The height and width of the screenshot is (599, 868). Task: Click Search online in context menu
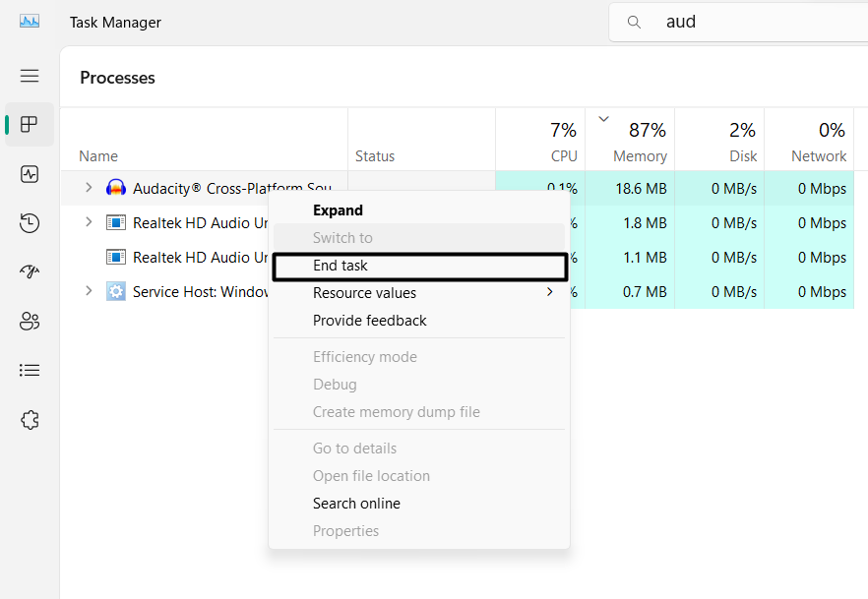pyautogui.click(x=356, y=504)
